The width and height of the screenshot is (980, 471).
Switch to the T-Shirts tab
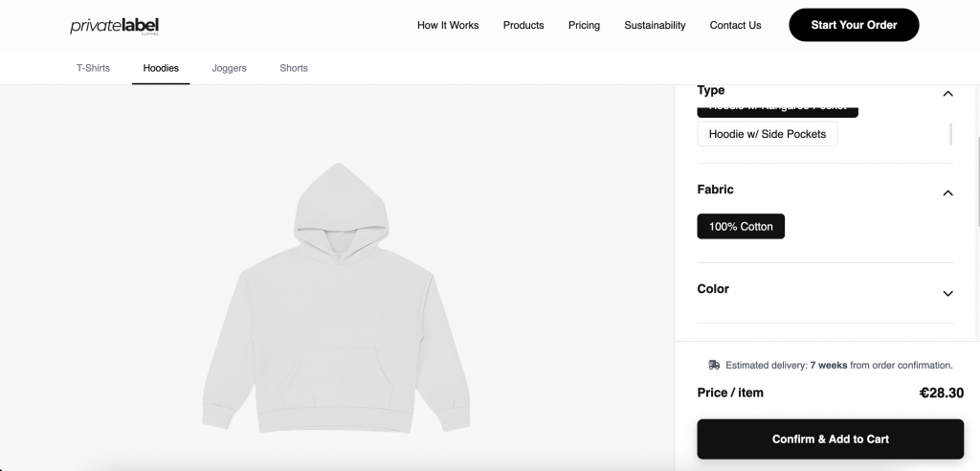pos(93,68)
